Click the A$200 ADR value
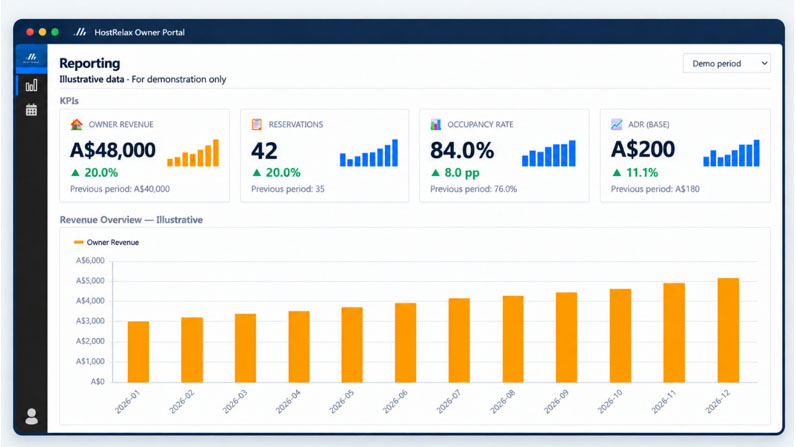 coord(643,150)
